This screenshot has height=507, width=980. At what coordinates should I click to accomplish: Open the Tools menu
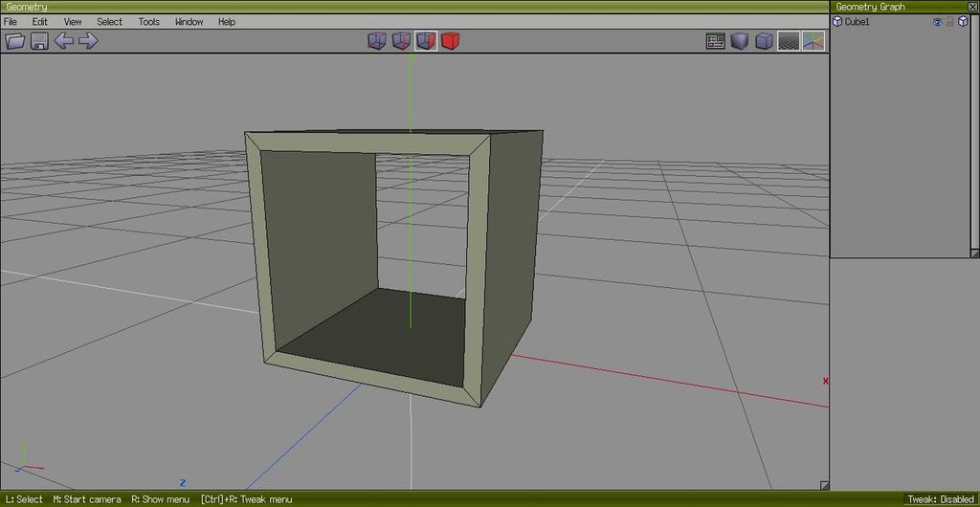[148, 22]
